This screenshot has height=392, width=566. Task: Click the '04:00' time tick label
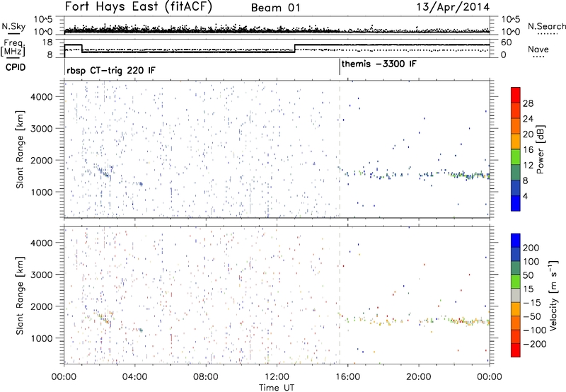(134, 377)
